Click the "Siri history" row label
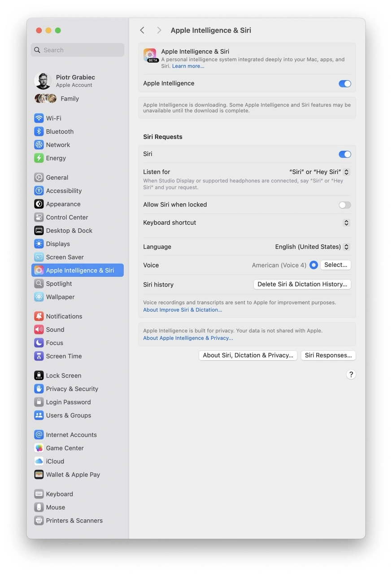Screen dimensions: 392x574 coord(158,285)
